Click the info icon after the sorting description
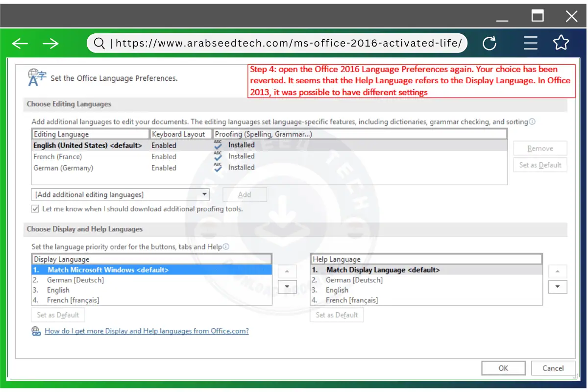The width and height of the screenshot is (588, 392). tap(533, 122)
